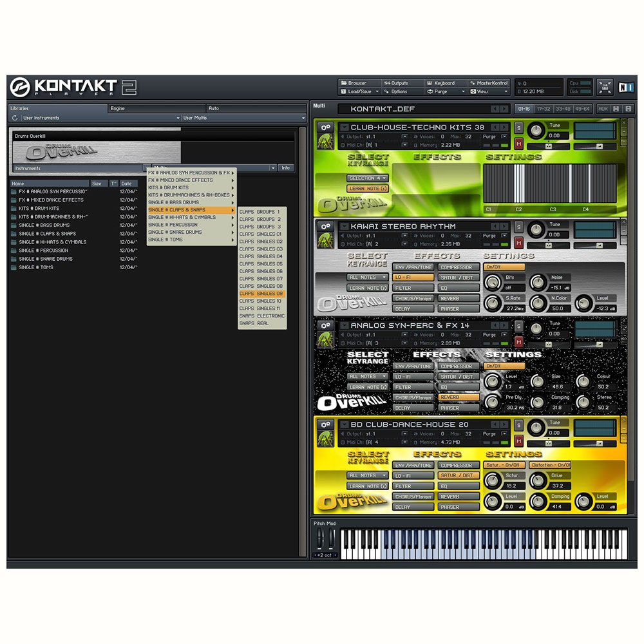644x644 pixels.
Task: Click the folder icon of SINGLE # TOMS
Action: 14,267
